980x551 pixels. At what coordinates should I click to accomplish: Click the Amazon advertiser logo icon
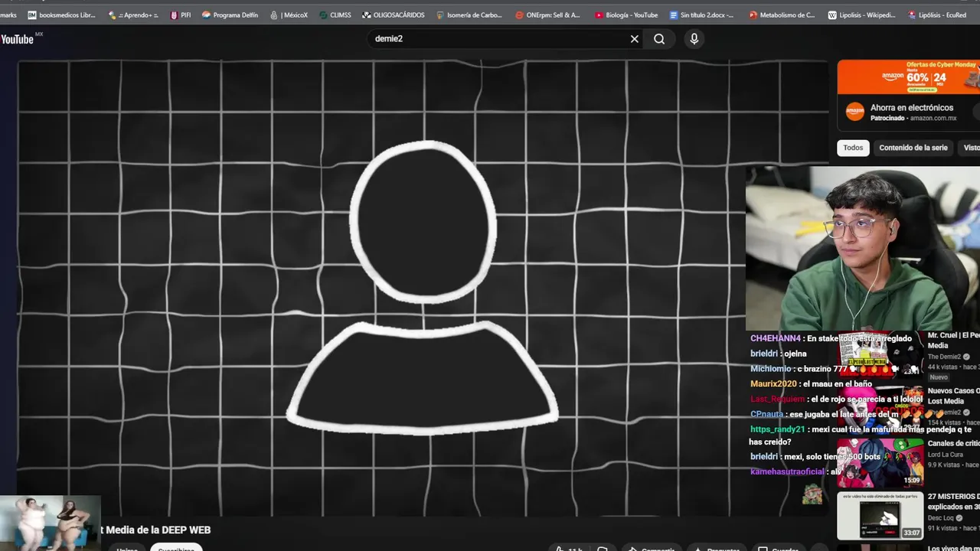[854, 112]
